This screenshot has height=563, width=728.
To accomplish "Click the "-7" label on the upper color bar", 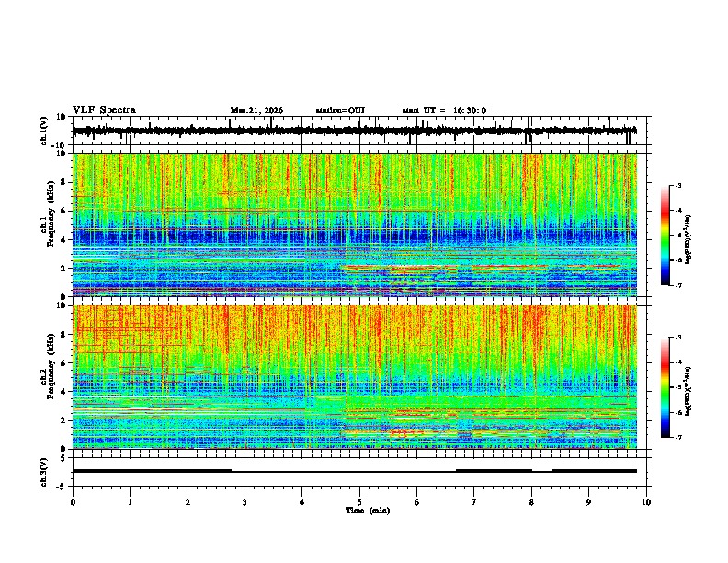I will point(677,285).
